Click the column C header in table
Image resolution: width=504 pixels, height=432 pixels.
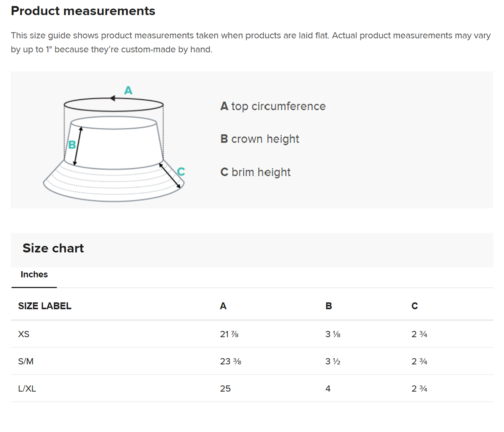tap(414, 306)
